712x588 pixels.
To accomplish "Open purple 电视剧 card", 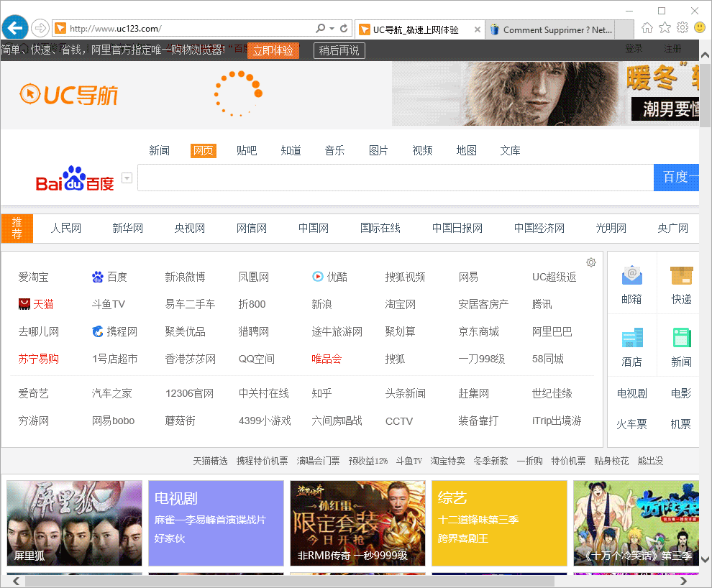I will [216, 523].
